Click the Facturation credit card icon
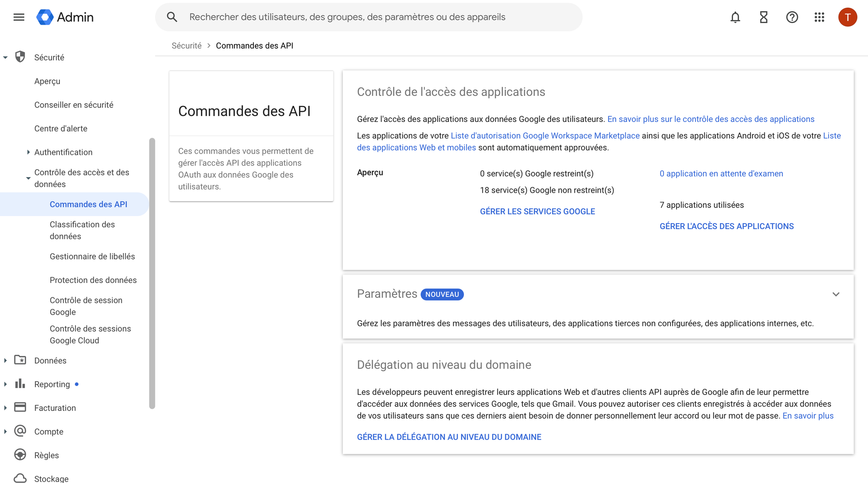Screen dimensions: 868x483 tap(20, 407)
